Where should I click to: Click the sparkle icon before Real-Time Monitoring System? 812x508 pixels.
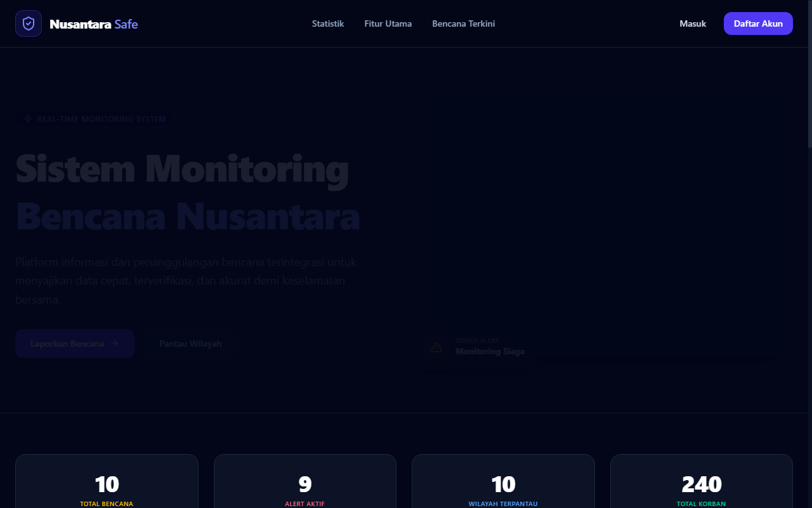coord(28,119)
